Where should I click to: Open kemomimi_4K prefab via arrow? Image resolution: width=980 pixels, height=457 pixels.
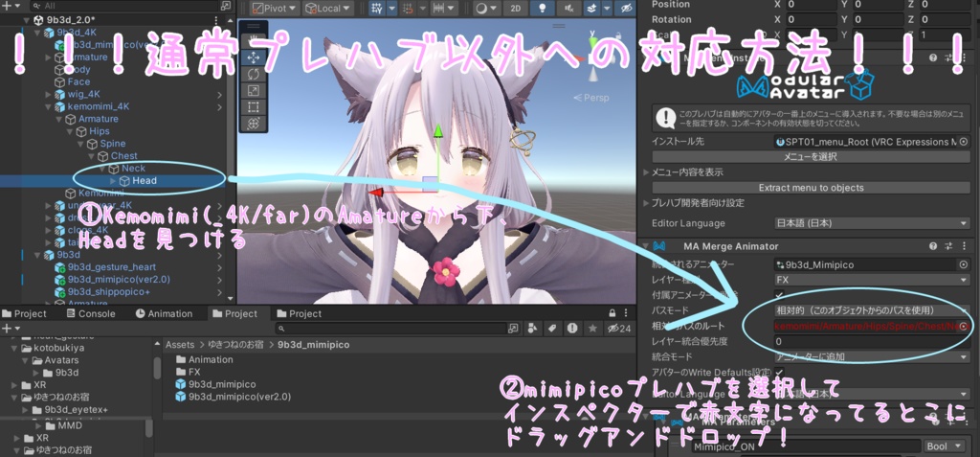tap(220, 107)
